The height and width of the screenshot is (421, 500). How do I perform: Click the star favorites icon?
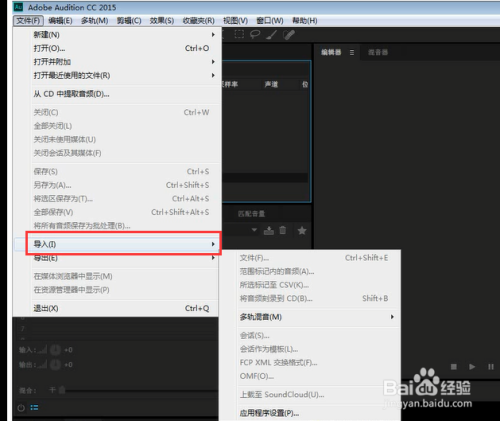click(x=302, y=230)
